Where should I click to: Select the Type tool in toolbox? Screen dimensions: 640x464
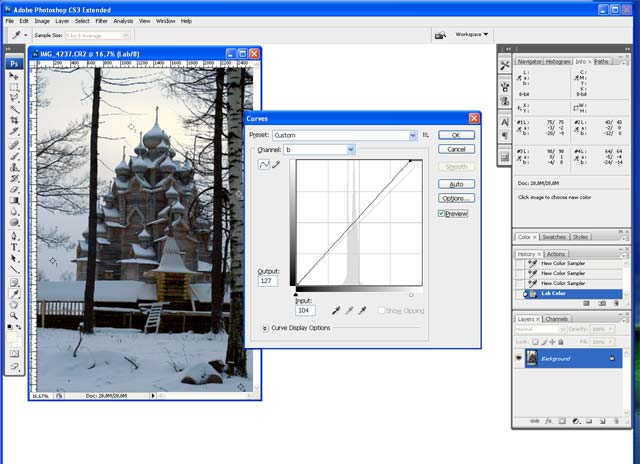click(x=15, y=246)
